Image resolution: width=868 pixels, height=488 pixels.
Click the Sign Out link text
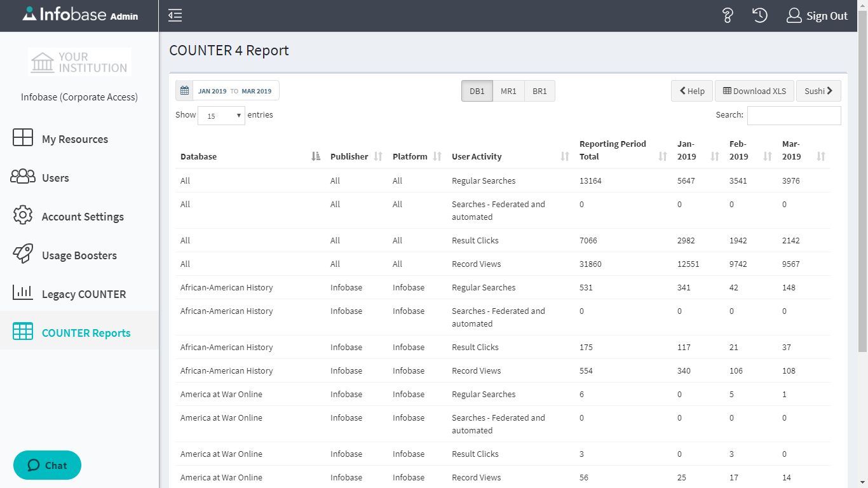tap(827, 17)
